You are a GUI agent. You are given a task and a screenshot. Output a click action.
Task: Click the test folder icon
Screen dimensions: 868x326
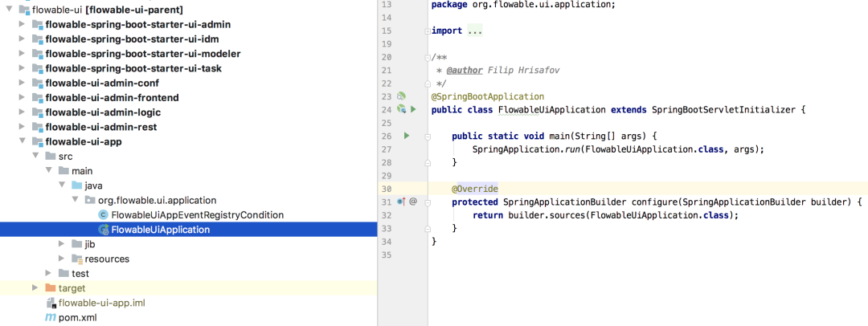[63, 274]
